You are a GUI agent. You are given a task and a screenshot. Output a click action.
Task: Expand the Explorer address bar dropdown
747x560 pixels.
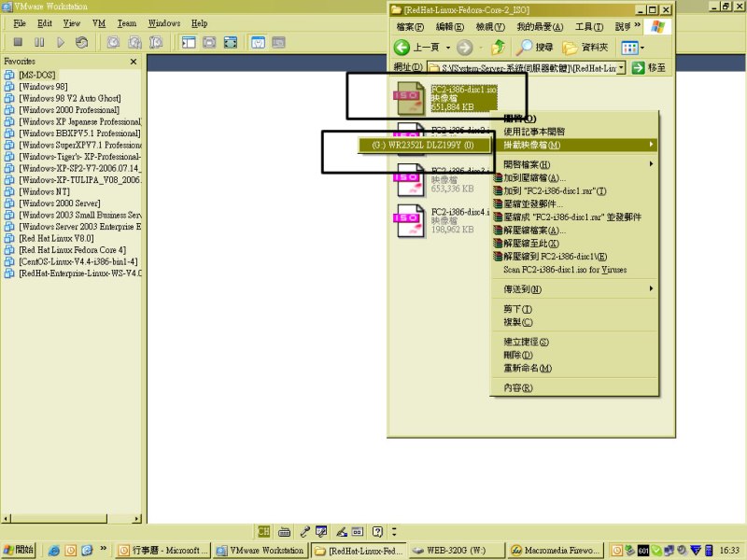(621, 68)
